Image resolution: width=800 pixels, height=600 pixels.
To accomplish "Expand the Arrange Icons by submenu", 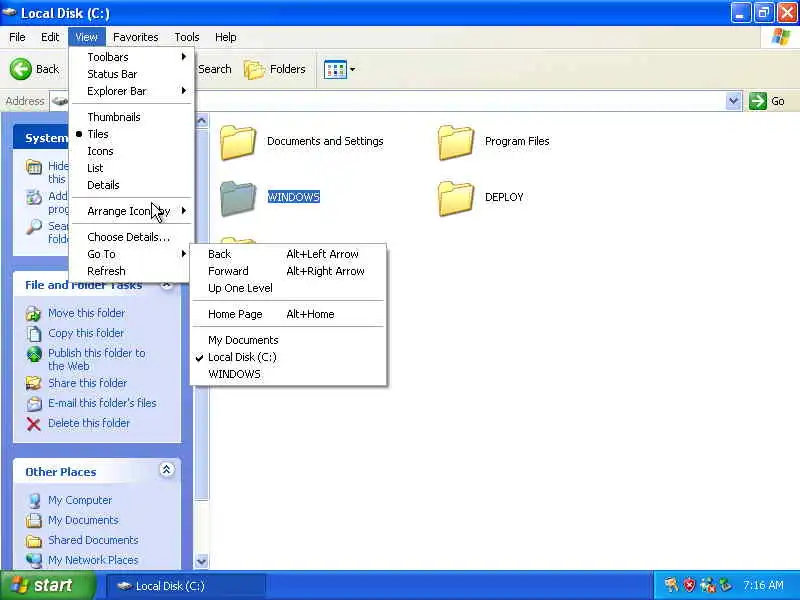I will (132, 211).
